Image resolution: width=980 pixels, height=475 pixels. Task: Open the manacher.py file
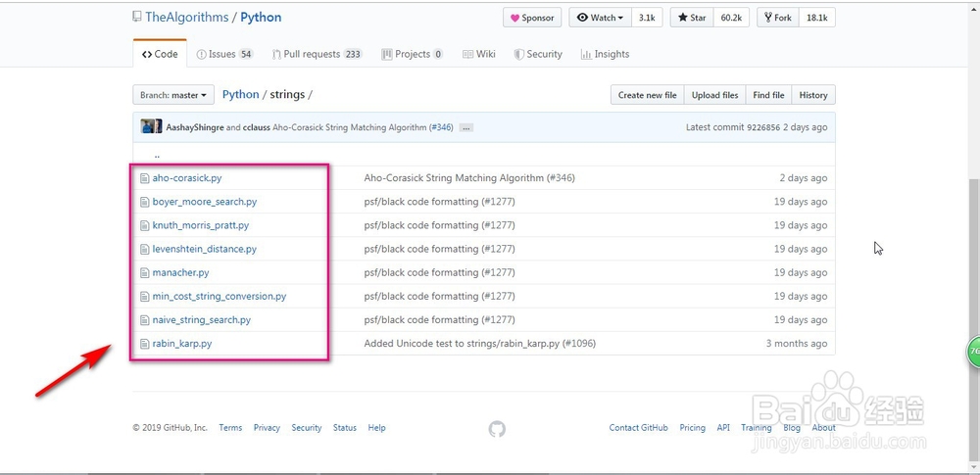[x=180, y=272]
